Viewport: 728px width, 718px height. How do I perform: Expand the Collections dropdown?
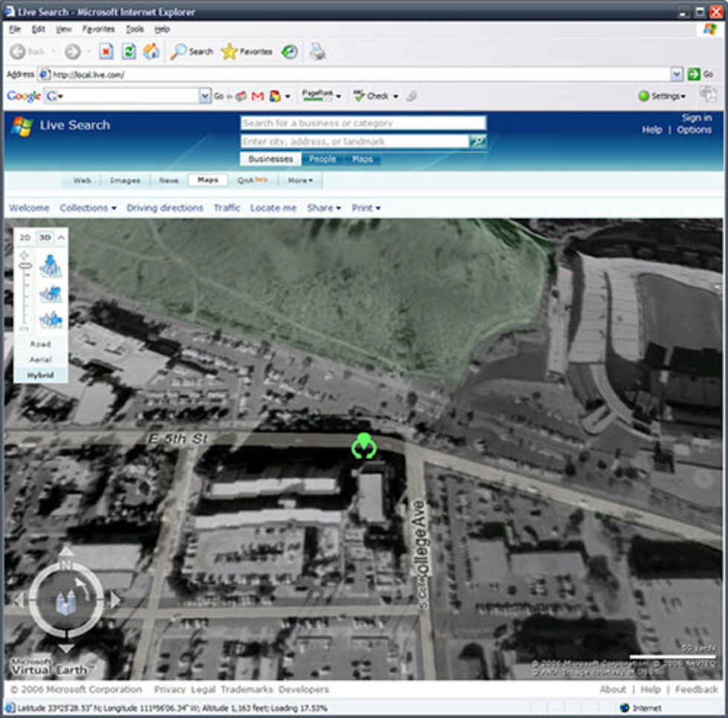tap(88, 208)
